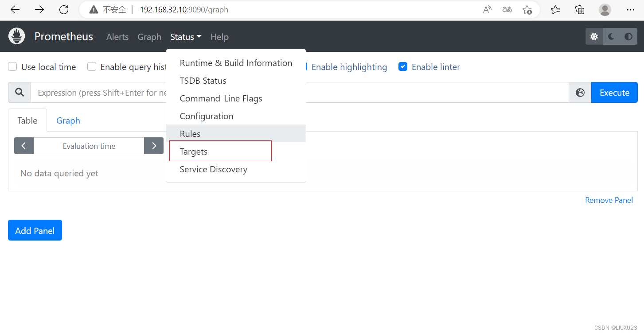The width and height of the screenshot is (644, 334).
Task: Toggle Use local time checkbox
Action: [x=13, y=67]
